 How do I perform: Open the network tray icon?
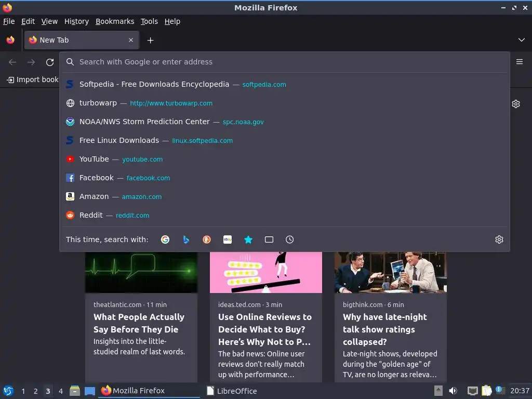click(473, 391)
